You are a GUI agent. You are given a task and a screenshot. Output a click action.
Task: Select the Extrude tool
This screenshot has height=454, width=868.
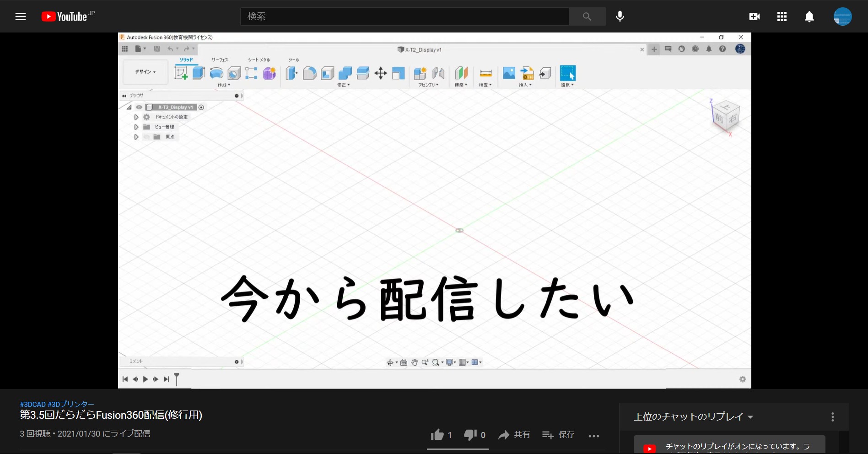coord(199,73)
